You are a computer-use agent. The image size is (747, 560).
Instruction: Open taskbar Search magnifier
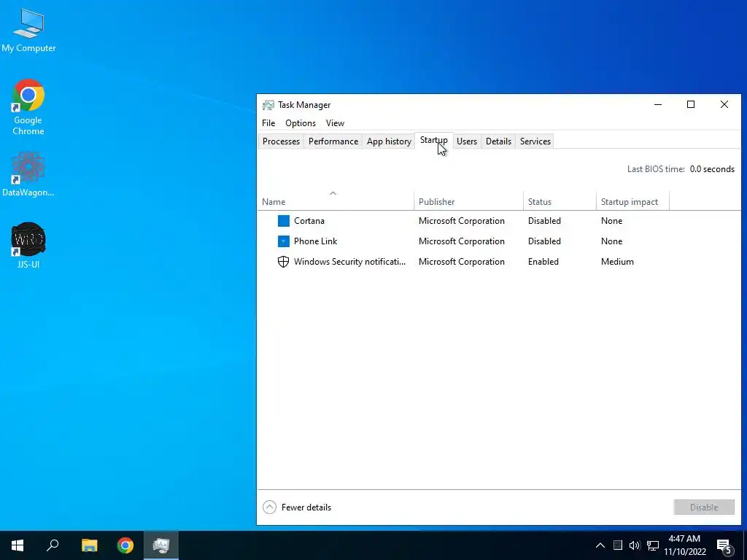(53, 545)
